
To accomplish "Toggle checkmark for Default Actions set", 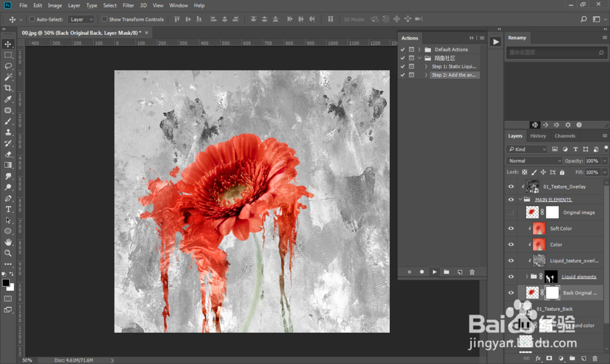I will click(x=403, y=49).
